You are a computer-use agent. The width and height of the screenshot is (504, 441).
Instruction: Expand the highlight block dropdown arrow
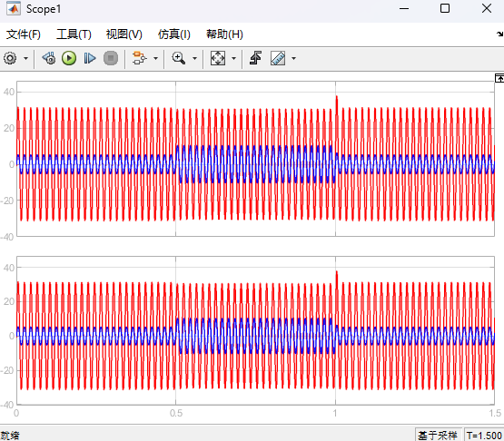[x=155, y=58]
